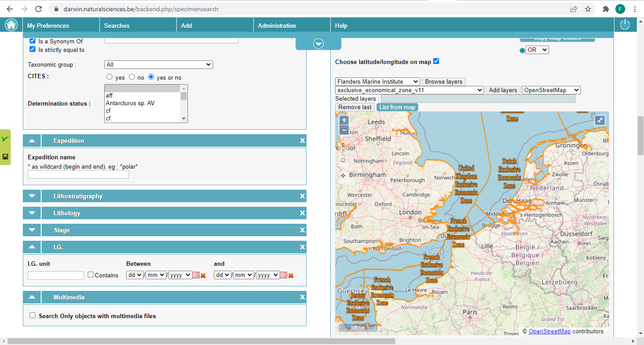Click the power logout icon
Image resolution: width=644 pixels, height=345 pixels.
(625, 25)
